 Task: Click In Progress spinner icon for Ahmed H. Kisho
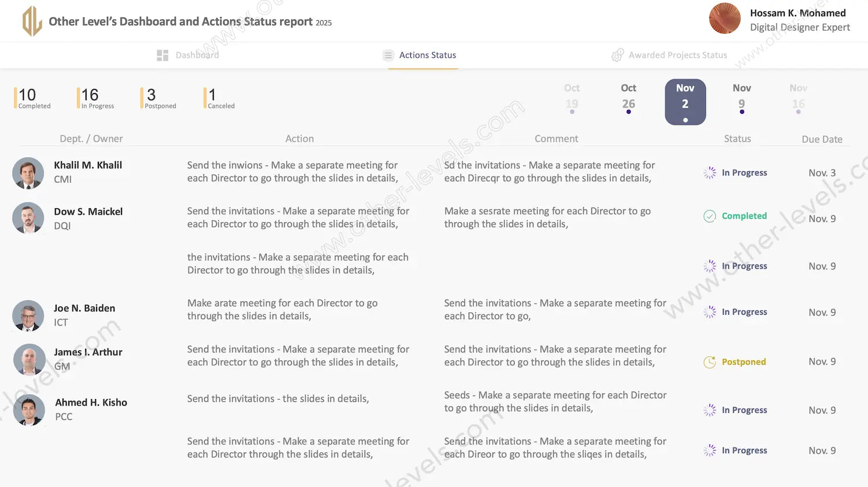tap(709, 410)
